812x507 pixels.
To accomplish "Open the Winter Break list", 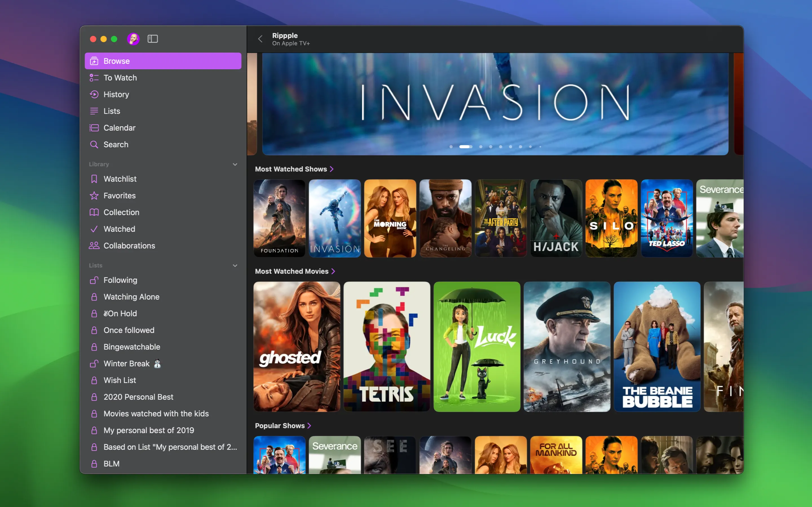I will (x=127, y=363).
